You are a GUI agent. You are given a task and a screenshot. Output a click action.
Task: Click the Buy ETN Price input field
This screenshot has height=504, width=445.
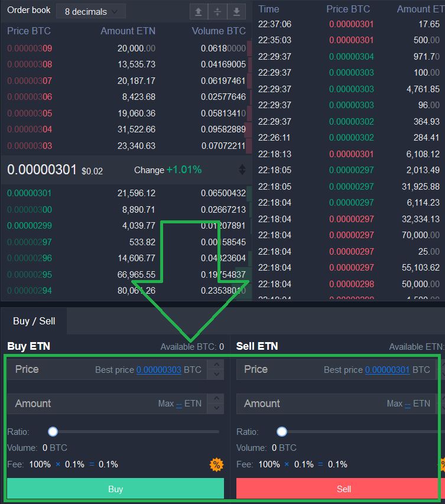[53, 370]
